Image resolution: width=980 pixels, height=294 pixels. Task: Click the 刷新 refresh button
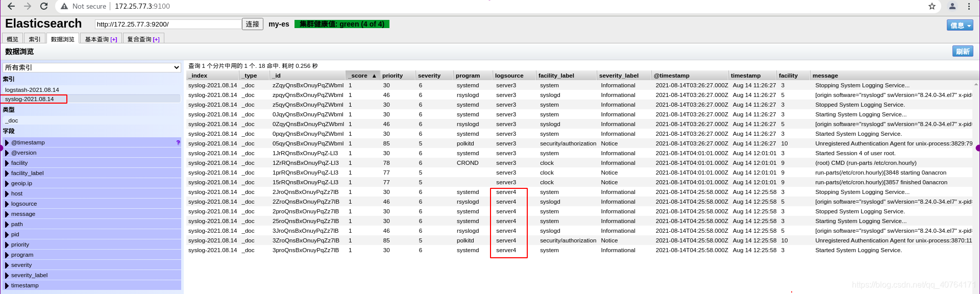[x=963, y=51]
